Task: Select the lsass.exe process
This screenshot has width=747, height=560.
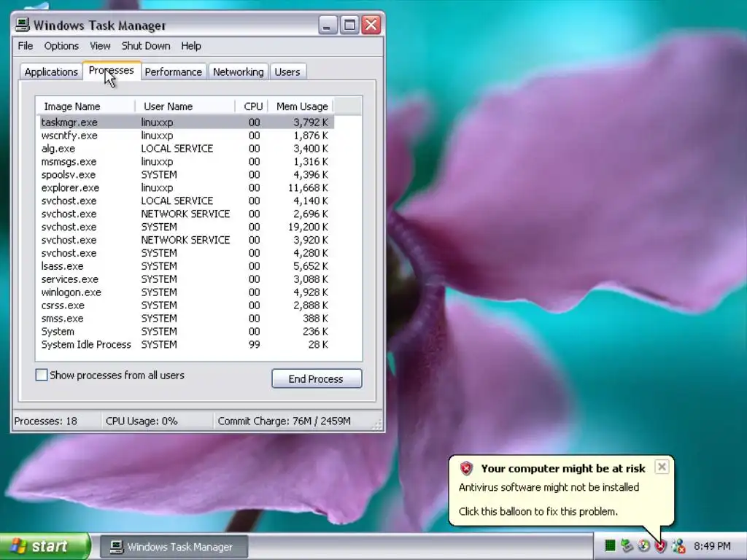Action: pos(187,266)
